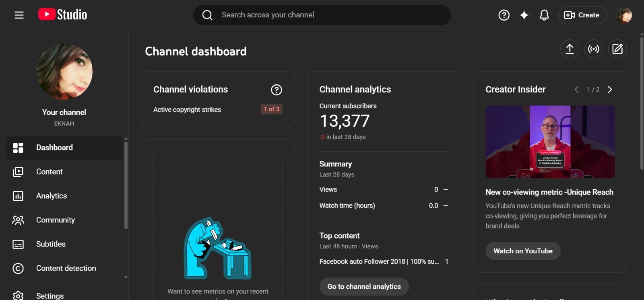Click the Dashboard sidebar icon
The image size is (644, 300).
pyautogui.click(x=18, y=148)
